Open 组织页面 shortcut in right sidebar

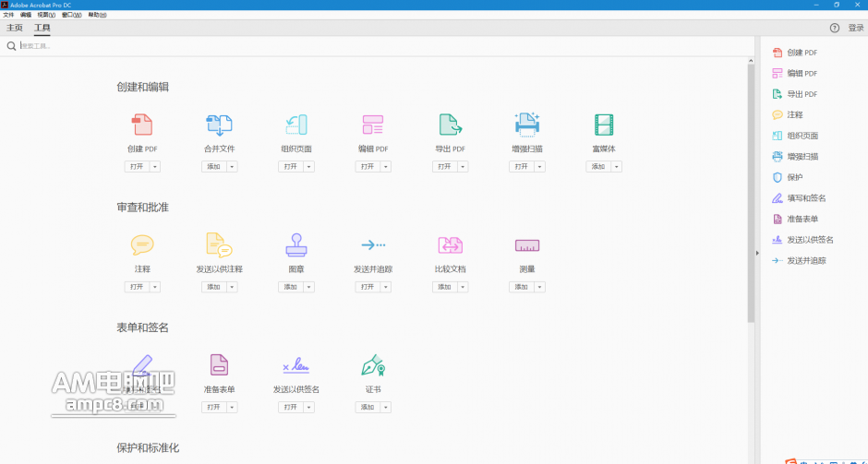click(795, 136)
